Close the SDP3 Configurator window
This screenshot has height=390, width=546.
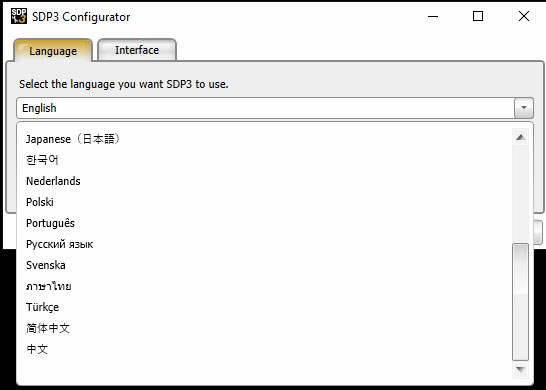(x=524, y=16)
